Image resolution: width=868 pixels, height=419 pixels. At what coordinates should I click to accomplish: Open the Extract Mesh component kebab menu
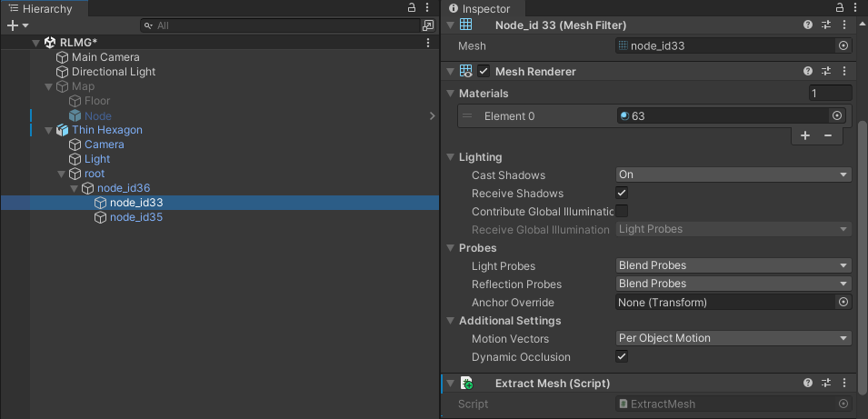(844, 383)
